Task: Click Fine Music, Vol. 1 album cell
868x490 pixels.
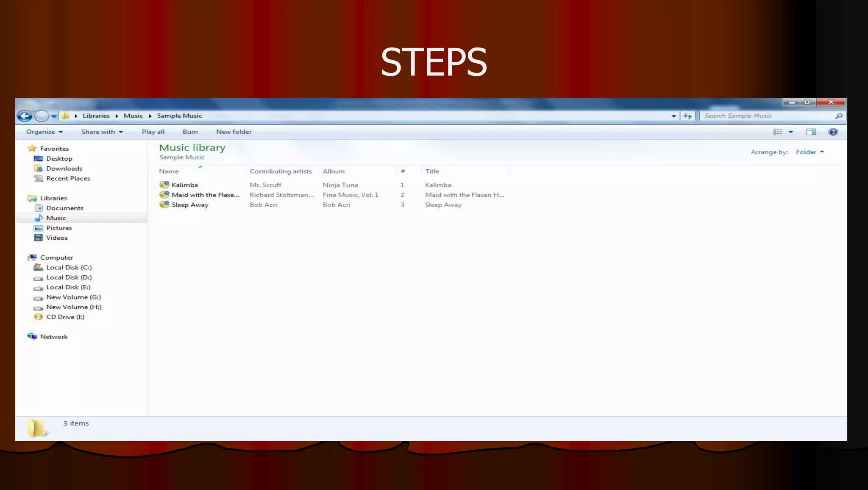Action: pyautogui.click(x=351, y=195)
